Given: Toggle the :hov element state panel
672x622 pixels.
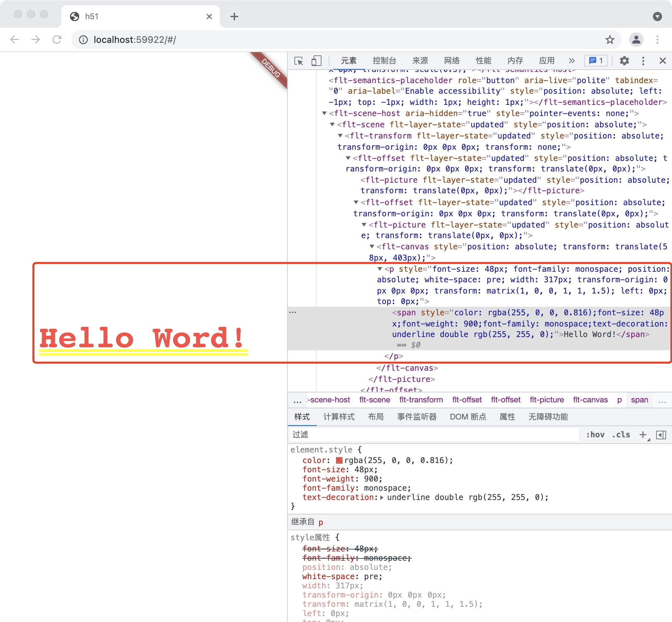Looking at the screenshot, I should [595, 435].
